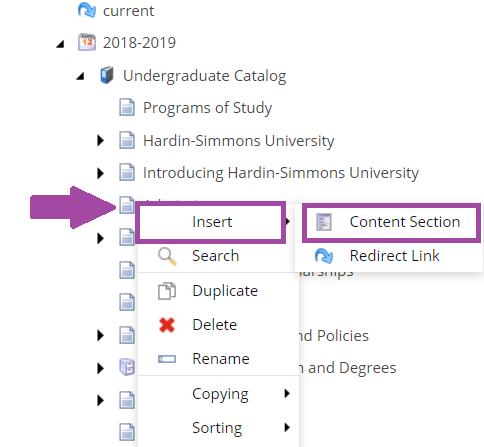The width and height of the screenshot is (484, 447).
Task: Click the Duplicate pages icon
Action: (x=167, y=291)
